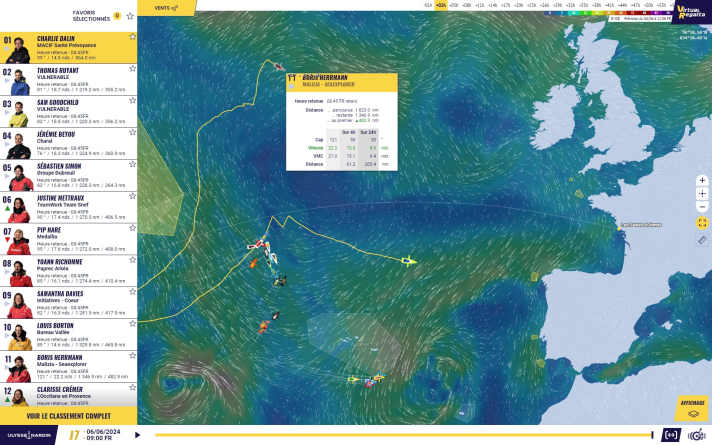Click the yellow boat east of the fleet
The height and width of the screenshot is (445, 712).
[409, 261]
